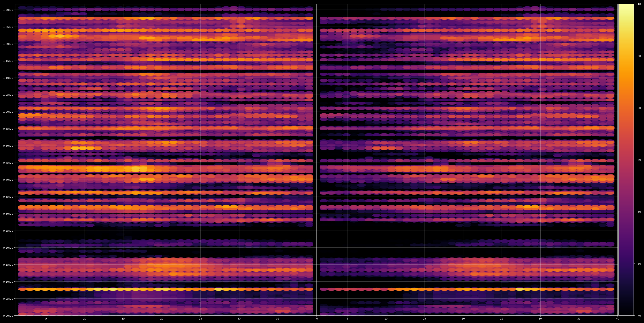Click x-axis label 25 of left heatmap

tap(200, 319)
